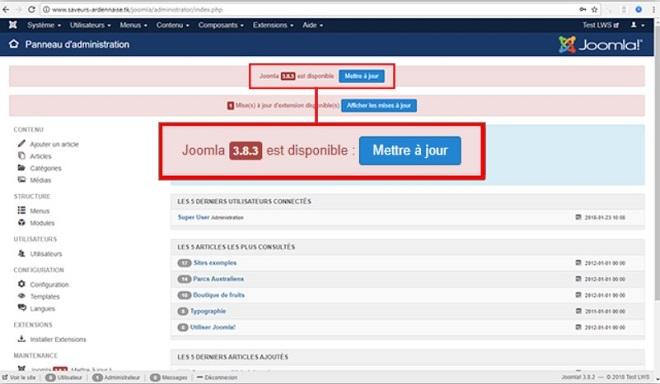This screenshot has height=384, width=660.
Task: Open the Utilisateurs top menu
Action: point(90,25)
